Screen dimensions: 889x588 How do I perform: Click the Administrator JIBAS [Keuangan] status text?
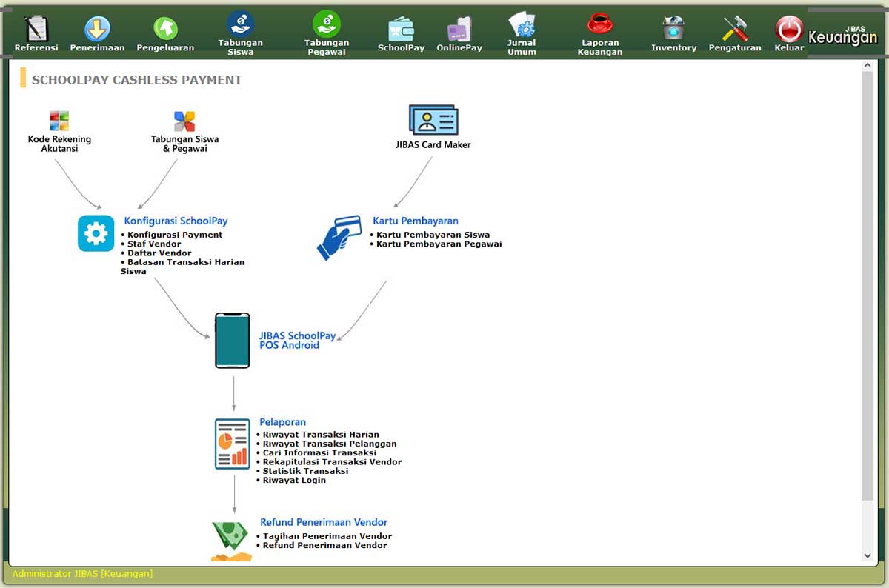[82, 574]
